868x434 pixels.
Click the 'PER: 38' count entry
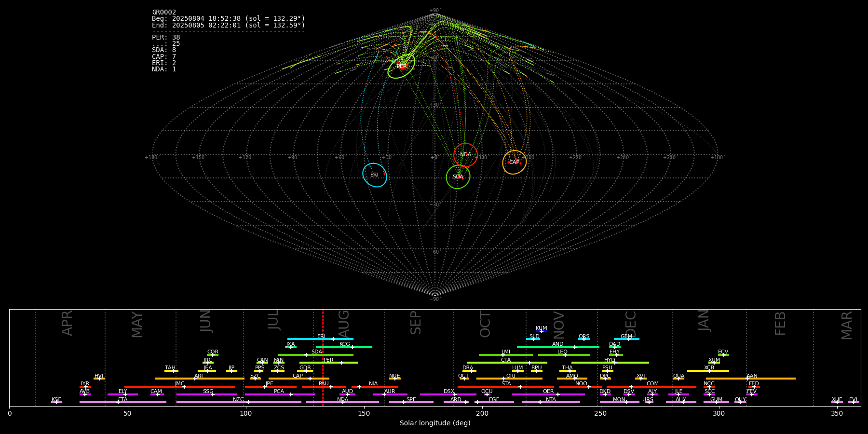166,38
